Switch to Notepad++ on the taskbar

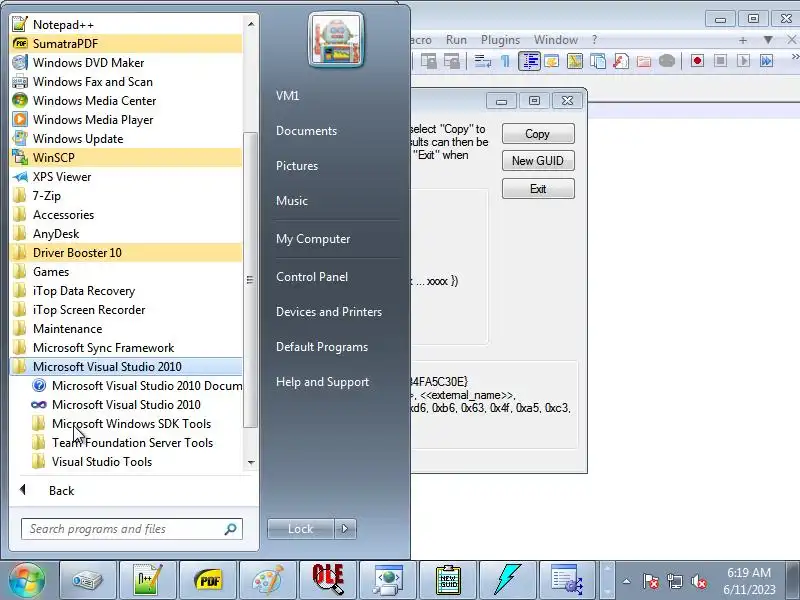[x=148, y=580]
